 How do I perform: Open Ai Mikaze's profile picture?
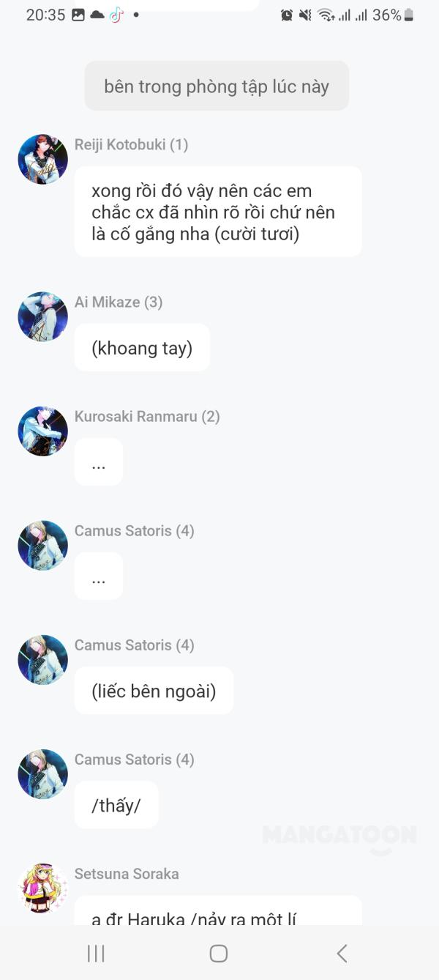coord(42,316)
